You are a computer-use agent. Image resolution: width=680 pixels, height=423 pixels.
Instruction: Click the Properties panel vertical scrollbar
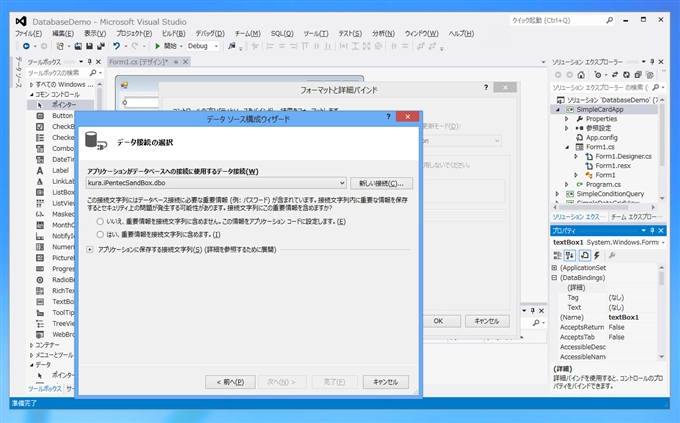[x=661, y=312]
